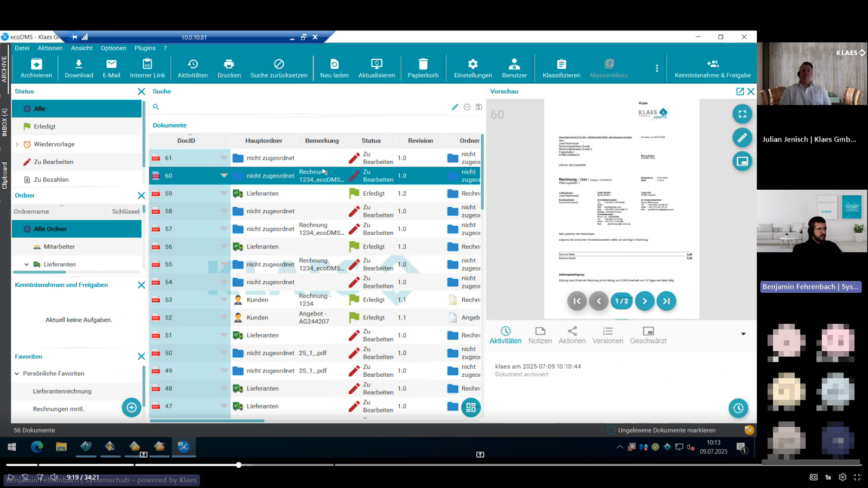
Task: Click the video progress bar handle
Action: coord(239,465)
